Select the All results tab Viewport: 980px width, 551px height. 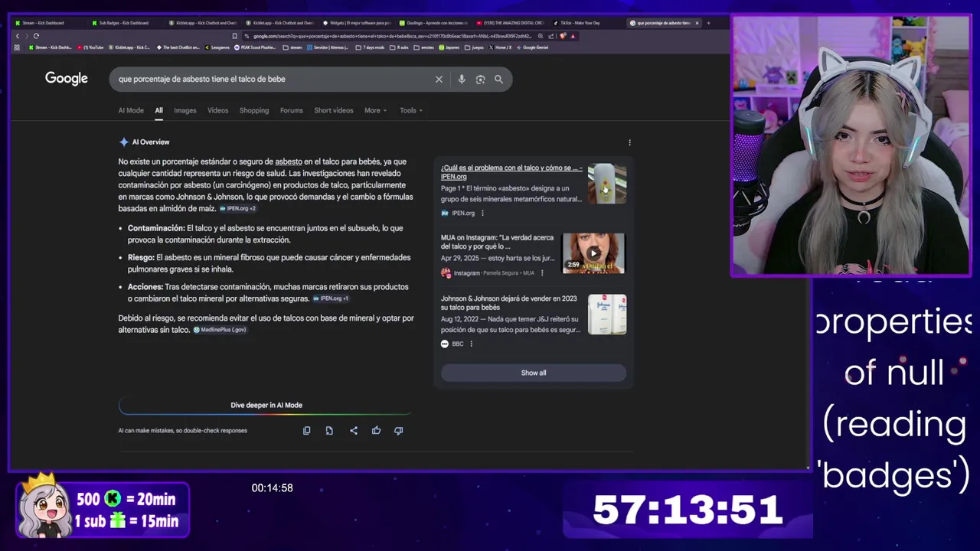tap(158, 110)
